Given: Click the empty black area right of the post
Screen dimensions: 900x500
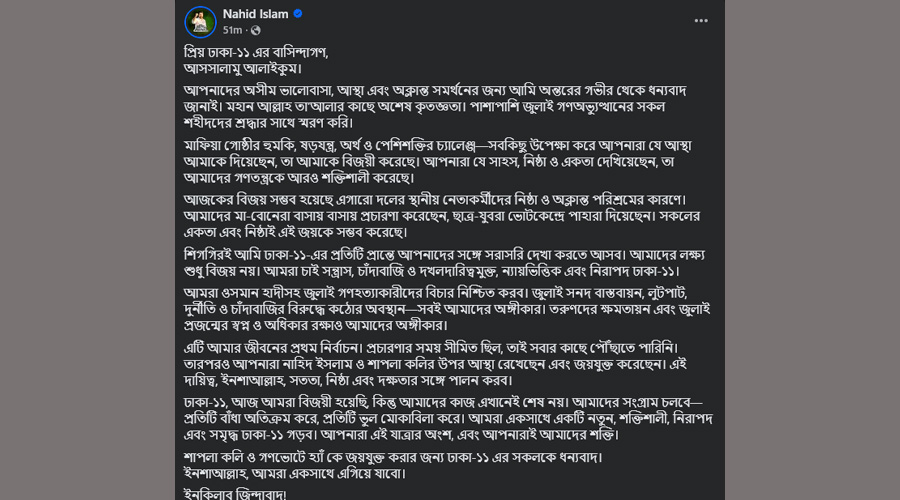Looking at the screenshot, I should 810,250.
